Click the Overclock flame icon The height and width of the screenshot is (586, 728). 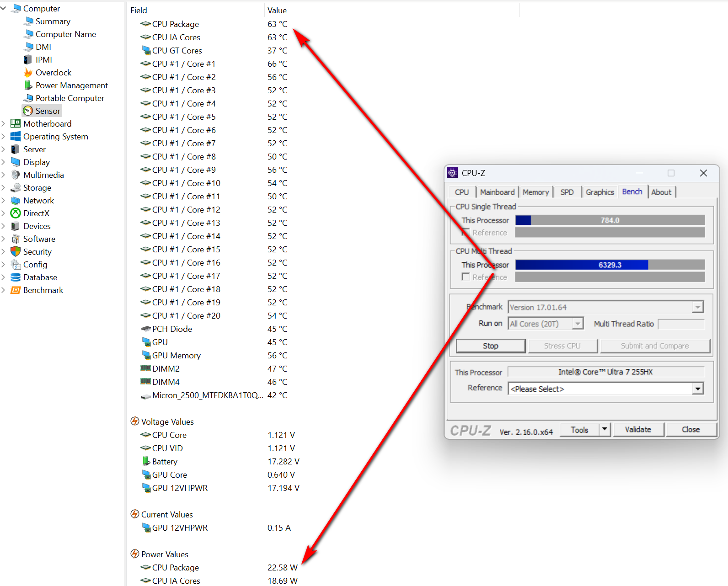28,72
